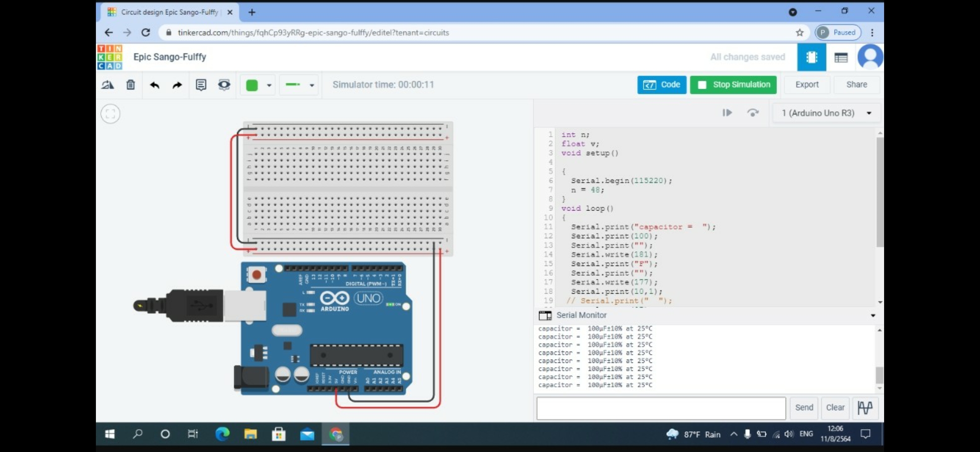Toggle notes visibility eye icon
This screenshot has height=452, width=980.
point(224,85)
